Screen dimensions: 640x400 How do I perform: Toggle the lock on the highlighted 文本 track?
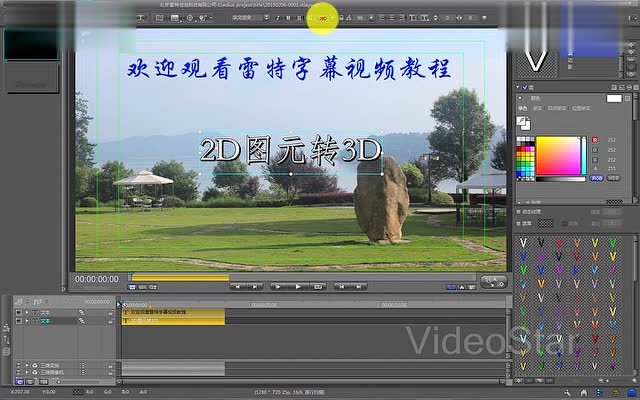click(111, 322)
